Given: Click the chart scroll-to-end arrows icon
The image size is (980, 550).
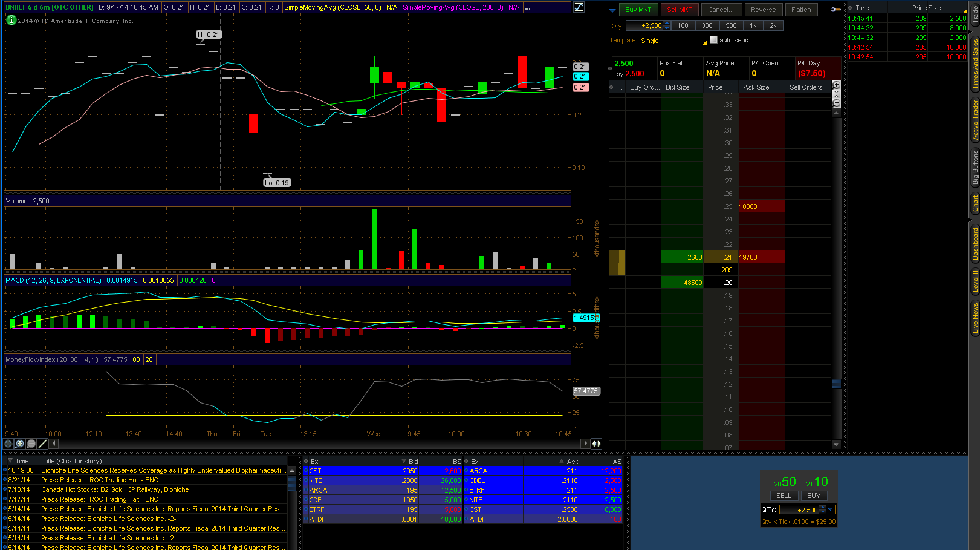Looking at the screenshot, I should pyautogui.click(x=596, y=444).
